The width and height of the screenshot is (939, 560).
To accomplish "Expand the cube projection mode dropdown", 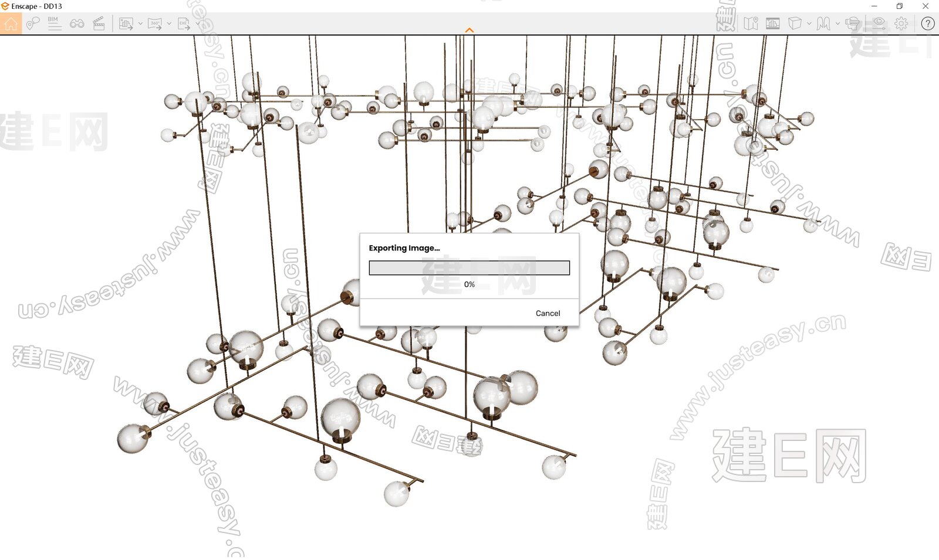I will coord(809,23).
